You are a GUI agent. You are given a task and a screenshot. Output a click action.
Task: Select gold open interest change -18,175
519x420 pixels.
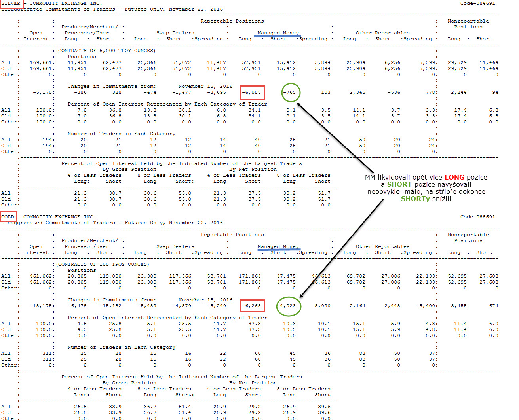coord(40,306)
